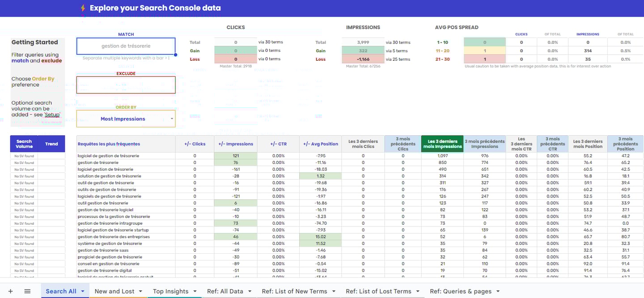Click the -74.70 avg position cell
Screen dimensions: 644x298
click(320, 223)
